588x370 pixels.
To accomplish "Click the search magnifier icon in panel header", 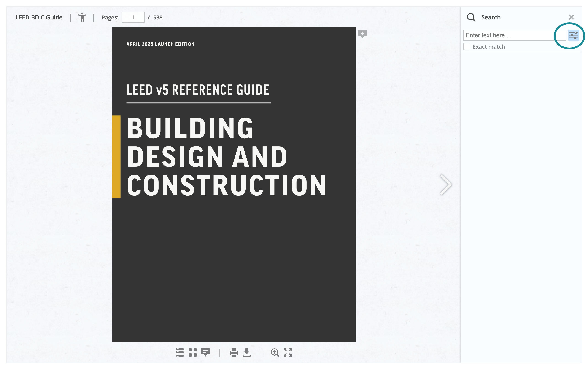I will [x=471, y=17].
